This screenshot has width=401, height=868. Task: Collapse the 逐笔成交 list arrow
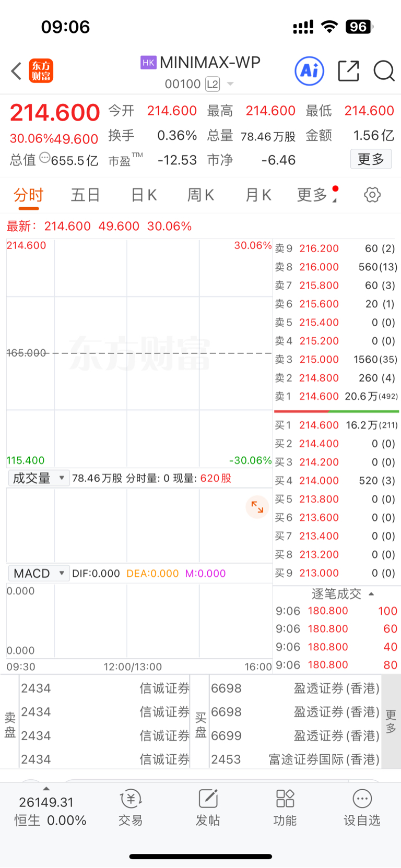tap(371, 594)
